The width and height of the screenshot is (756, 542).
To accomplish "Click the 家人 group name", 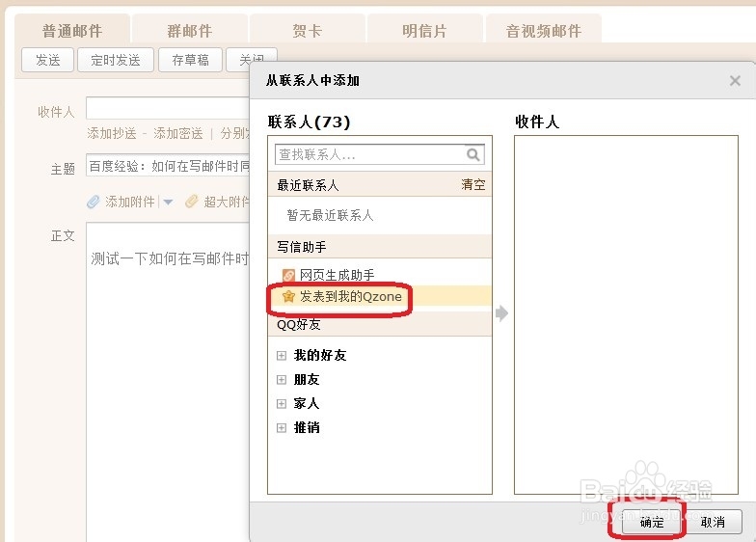I will 307,403.
